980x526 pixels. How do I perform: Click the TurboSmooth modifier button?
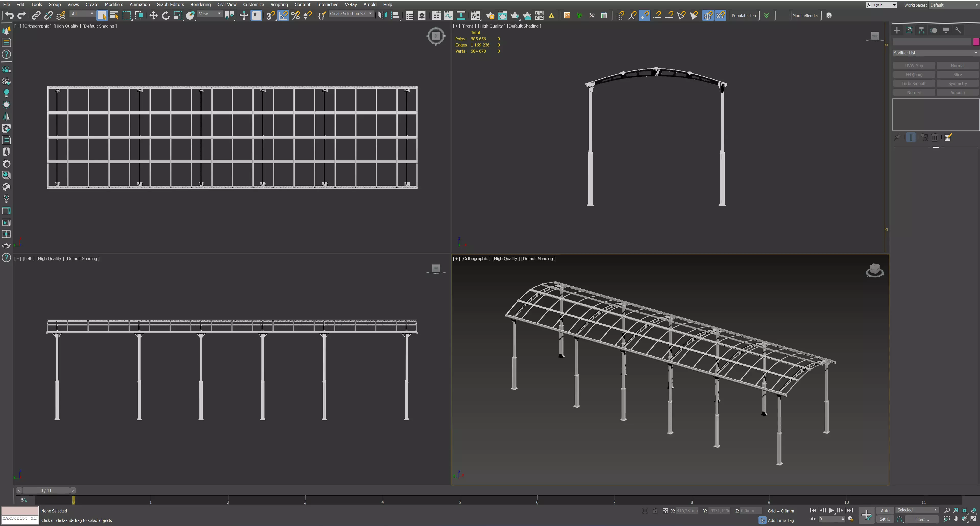(x=914, y=83)
